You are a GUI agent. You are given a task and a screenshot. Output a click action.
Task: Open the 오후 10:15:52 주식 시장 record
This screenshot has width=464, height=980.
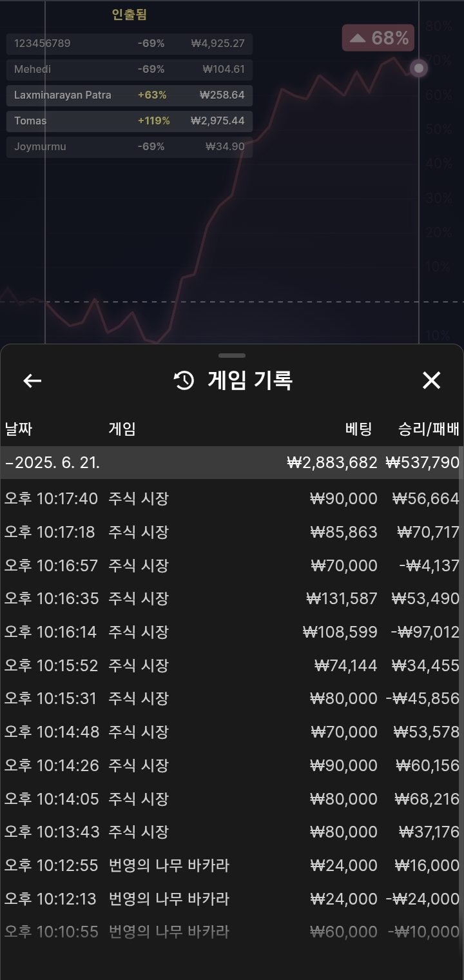(x=232, y=665)
